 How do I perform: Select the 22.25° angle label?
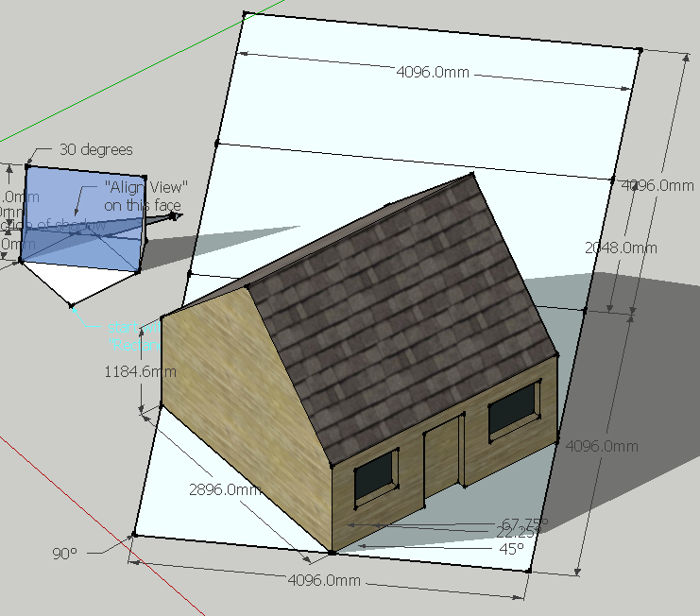520,534
